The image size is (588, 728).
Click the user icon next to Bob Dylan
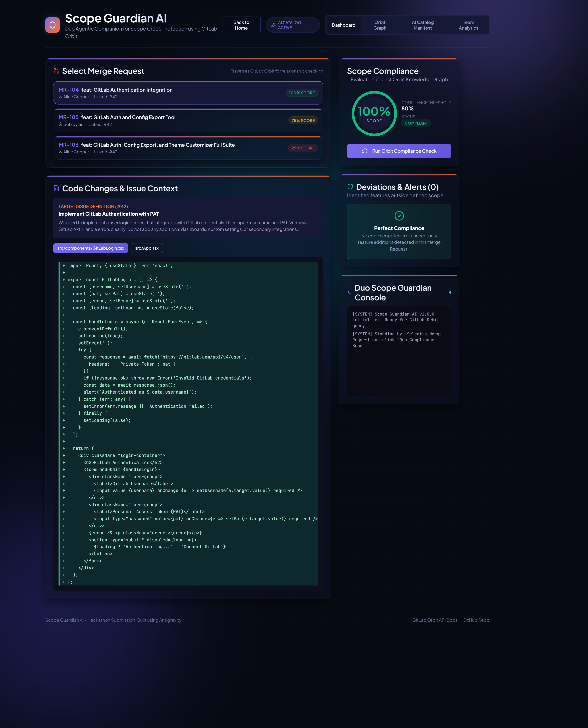pyautogui.click(x=60, y=124)
